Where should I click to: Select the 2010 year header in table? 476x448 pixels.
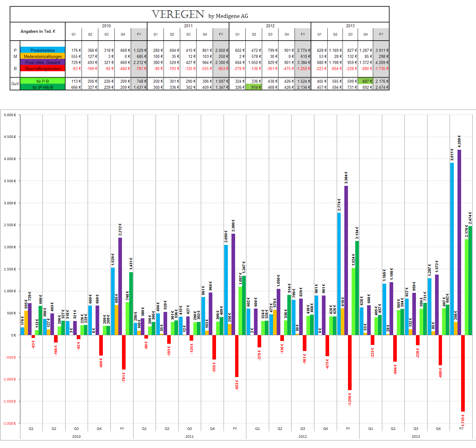pyautogui.click(x=106, y=26)
